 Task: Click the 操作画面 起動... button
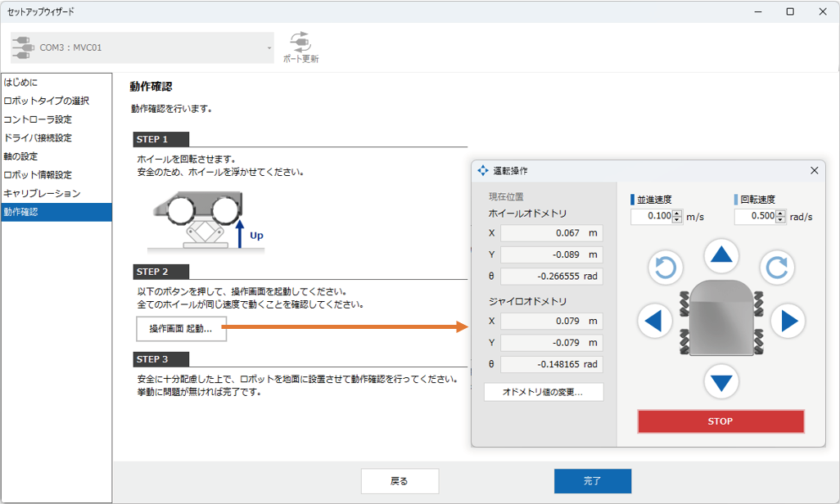(181, 329)
